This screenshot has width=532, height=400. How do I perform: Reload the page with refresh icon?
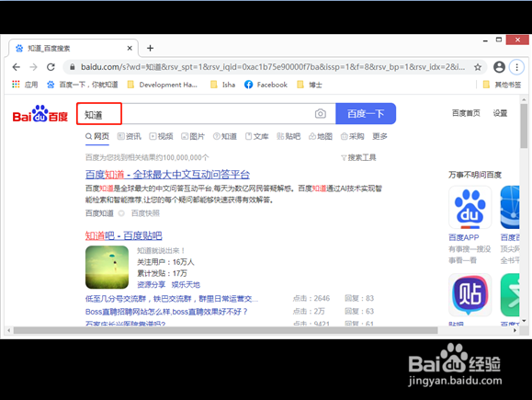pos(51,67)
